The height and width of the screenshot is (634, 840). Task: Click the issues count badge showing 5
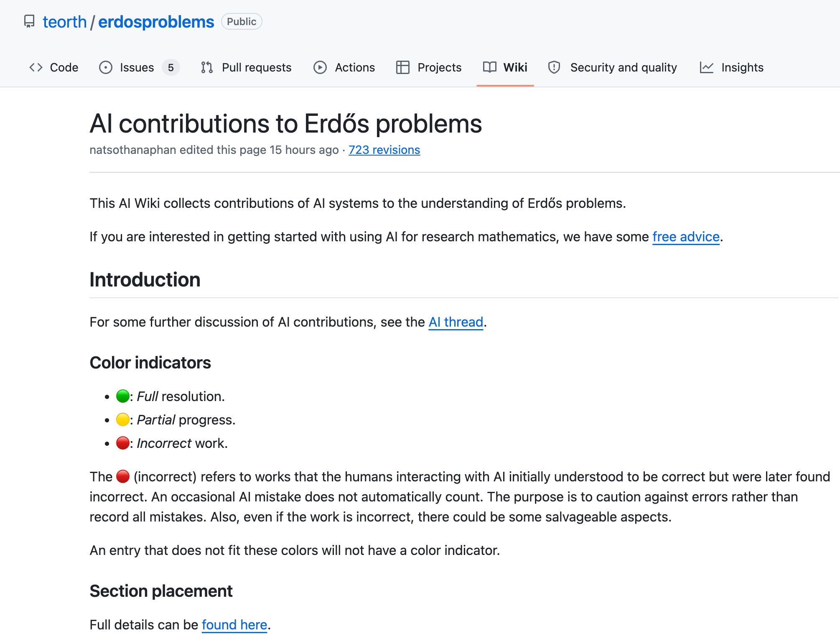(171, 67)
